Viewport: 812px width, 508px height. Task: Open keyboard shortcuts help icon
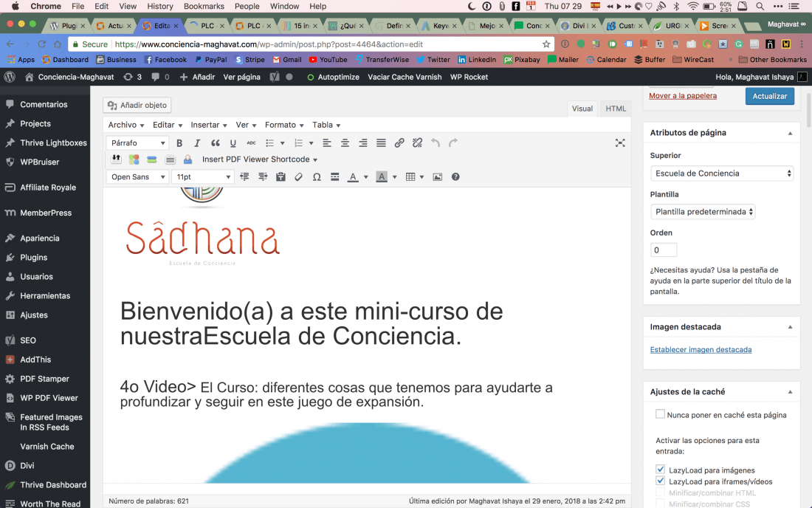455,177
